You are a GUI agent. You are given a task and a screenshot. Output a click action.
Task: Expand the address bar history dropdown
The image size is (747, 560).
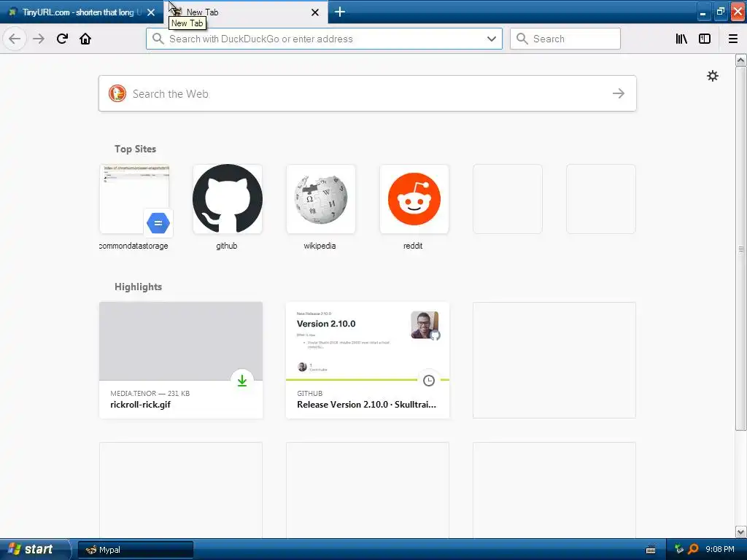coord(492,39)
